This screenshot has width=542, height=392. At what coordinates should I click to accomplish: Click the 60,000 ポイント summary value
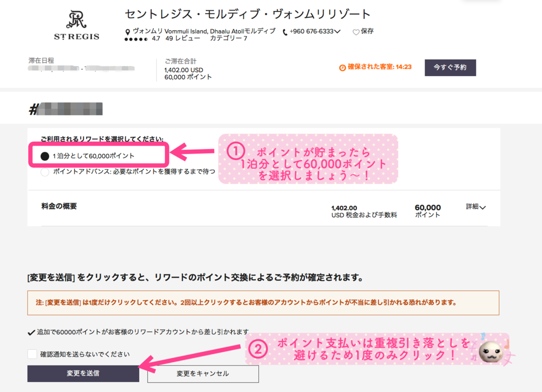[x=428, y=211]
